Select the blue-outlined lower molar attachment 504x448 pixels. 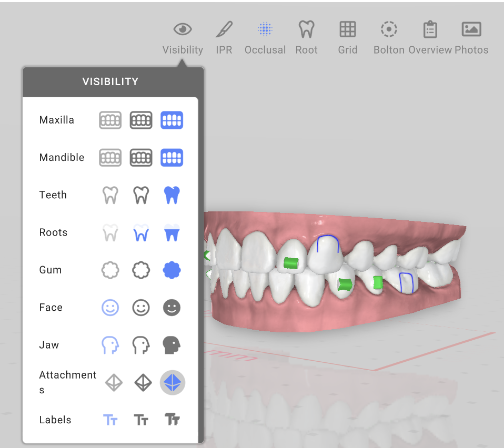(406, 282)
